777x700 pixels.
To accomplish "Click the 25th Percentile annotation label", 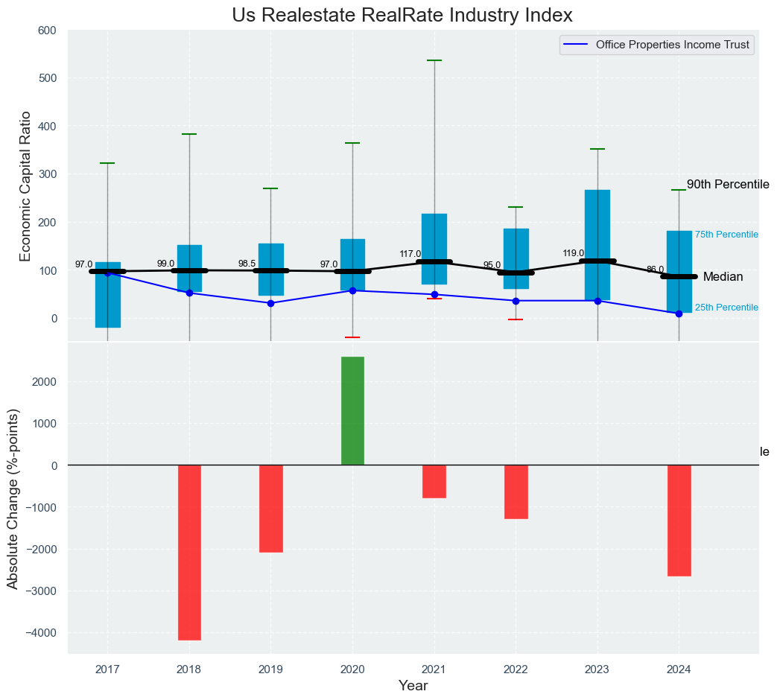I will click(726, 308).
